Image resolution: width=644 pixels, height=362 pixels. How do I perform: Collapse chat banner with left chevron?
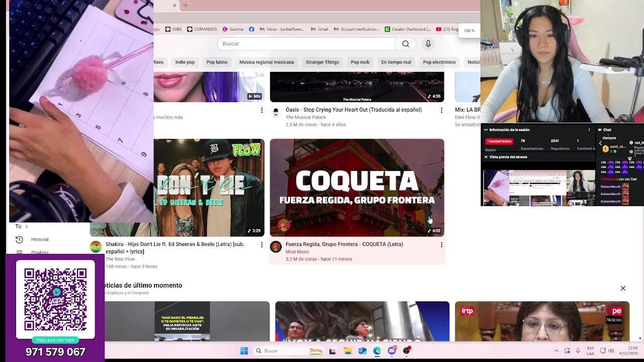tap(600, 143)
